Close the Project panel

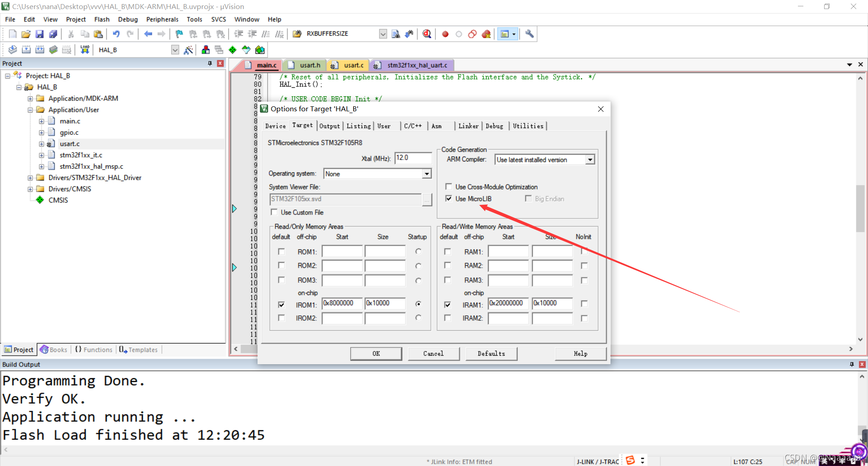pos(220,63)
